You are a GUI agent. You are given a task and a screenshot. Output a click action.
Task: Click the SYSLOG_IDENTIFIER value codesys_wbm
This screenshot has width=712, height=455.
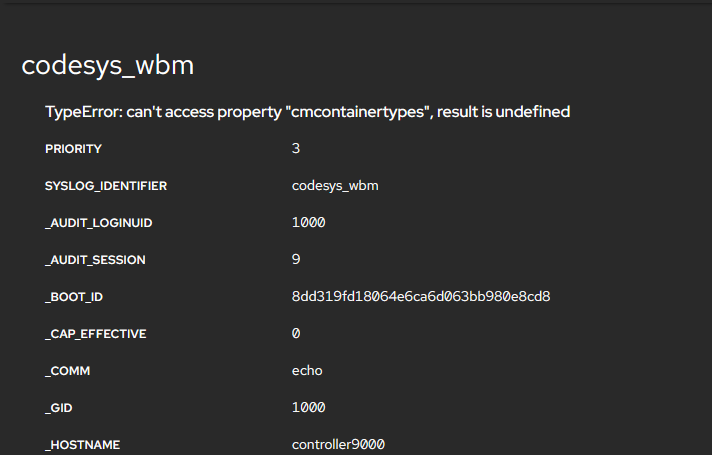coord(335,186)
